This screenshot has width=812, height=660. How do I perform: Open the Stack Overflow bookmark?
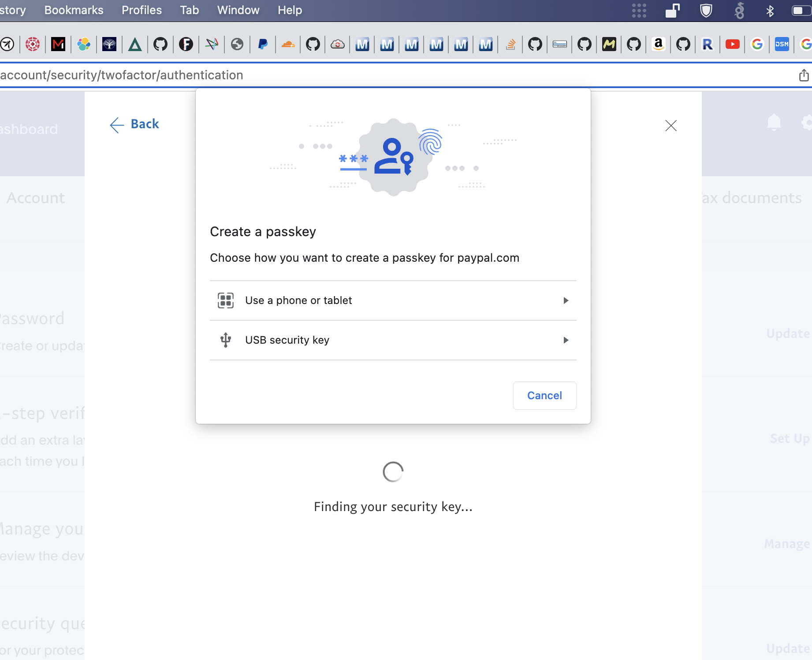(x=510, y=44)
